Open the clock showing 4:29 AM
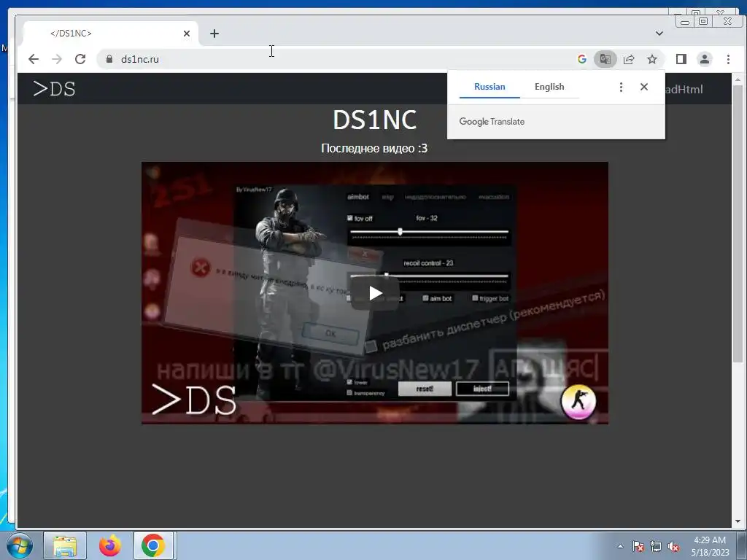 [710, 545]
